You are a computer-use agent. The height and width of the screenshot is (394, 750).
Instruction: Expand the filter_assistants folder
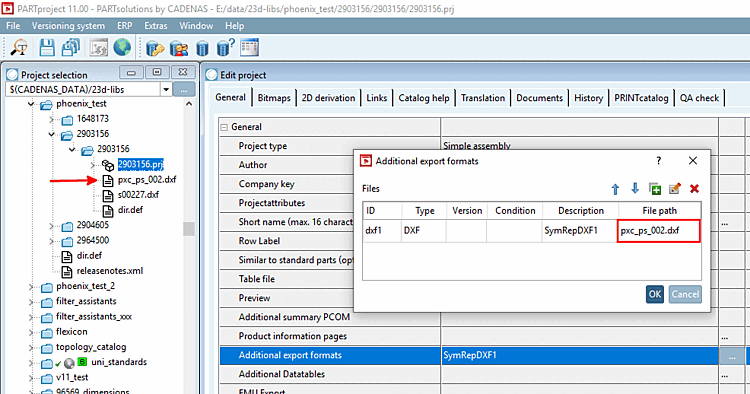pos(31,302)
